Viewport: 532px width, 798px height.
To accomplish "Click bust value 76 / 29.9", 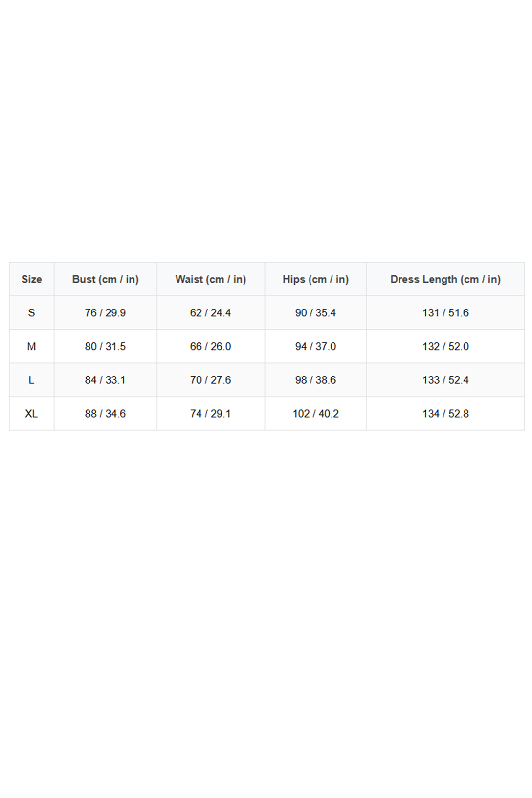I will pos(105,313).
